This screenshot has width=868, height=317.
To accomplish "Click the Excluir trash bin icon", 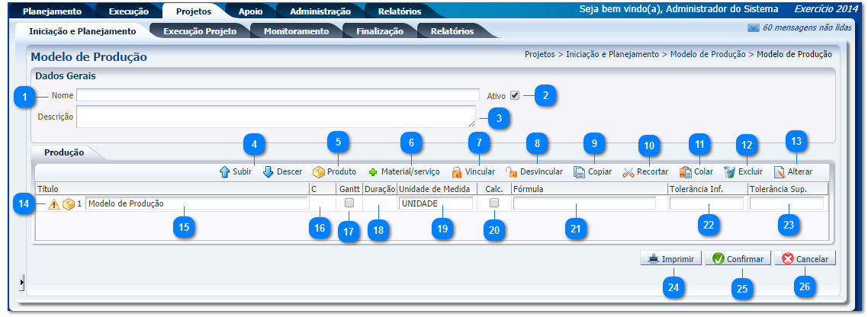I will [x=730, y=172].
